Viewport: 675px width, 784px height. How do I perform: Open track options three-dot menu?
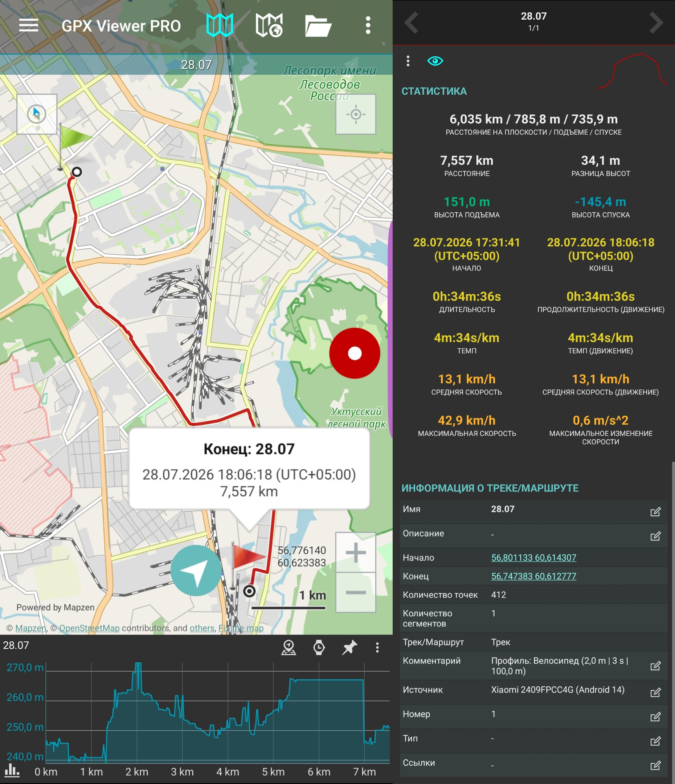(x=408, y=61)
